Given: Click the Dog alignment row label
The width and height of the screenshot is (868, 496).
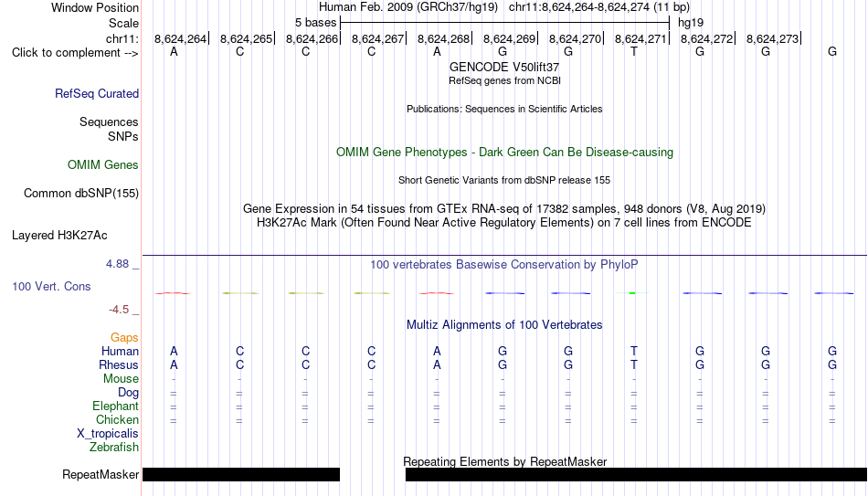Looking at the screenshot, I should pyautogui.click(x=128, y=393).
